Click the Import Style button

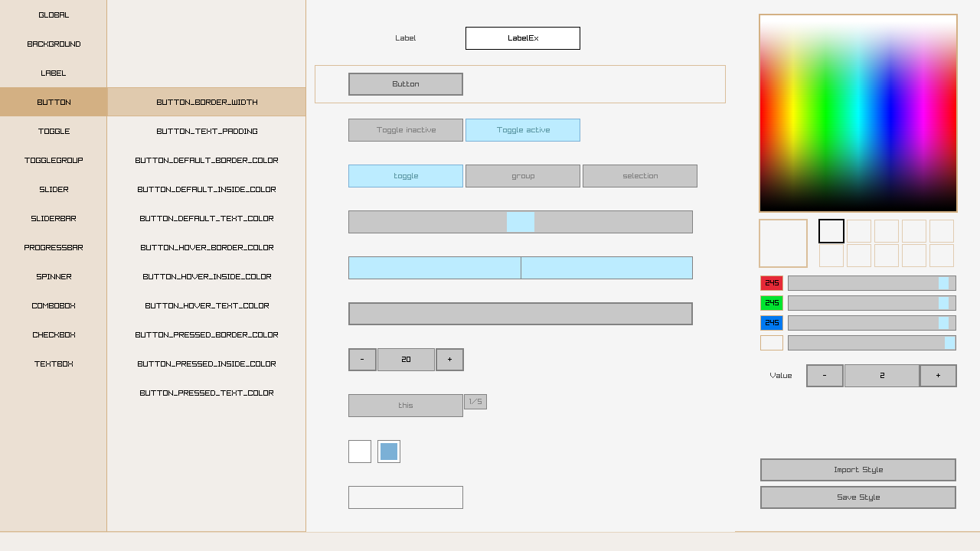[x=858, y=470]
